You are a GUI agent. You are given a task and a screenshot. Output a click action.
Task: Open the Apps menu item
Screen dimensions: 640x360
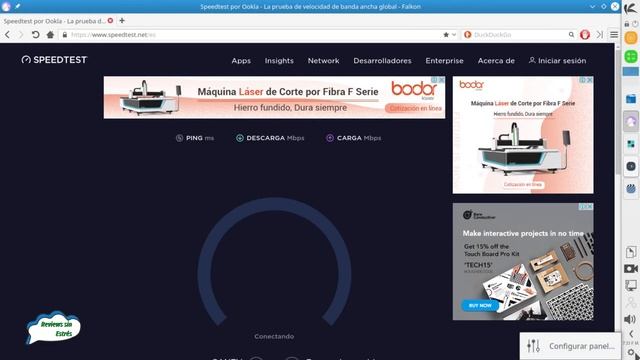[241, 61]
